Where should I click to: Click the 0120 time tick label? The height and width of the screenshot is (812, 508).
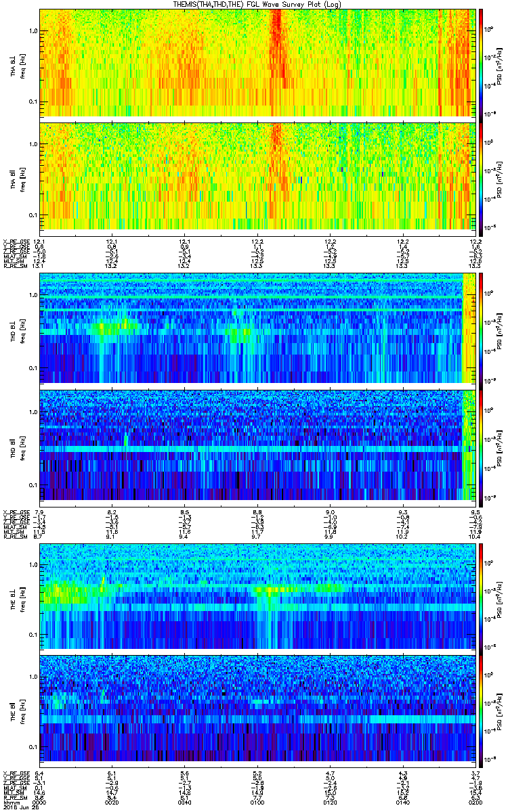point(330,801)
